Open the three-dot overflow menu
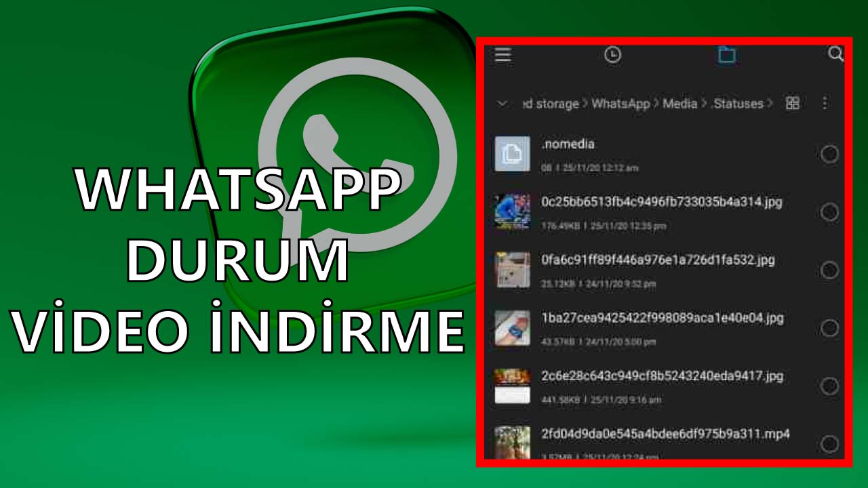 point(825,103)
